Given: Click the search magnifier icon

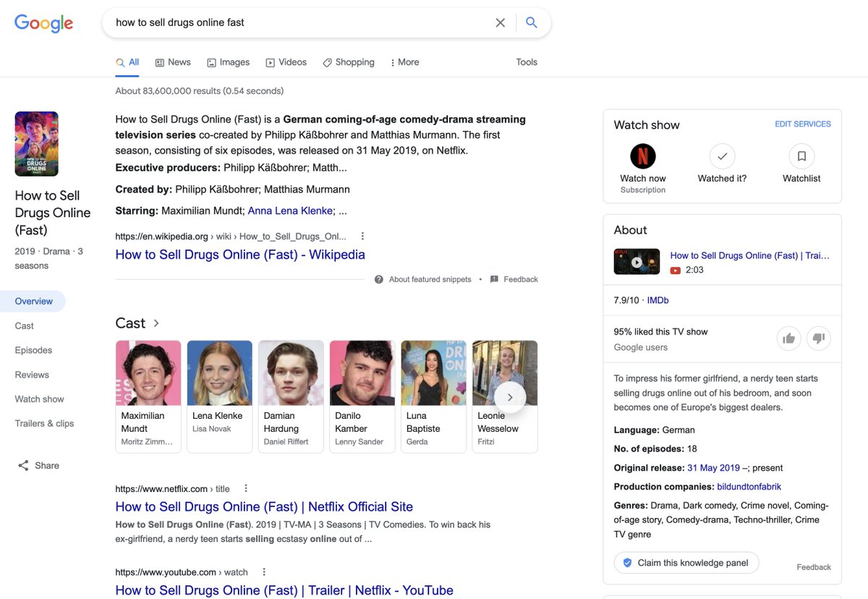Looking at the screenshot, I should (532, 22).
